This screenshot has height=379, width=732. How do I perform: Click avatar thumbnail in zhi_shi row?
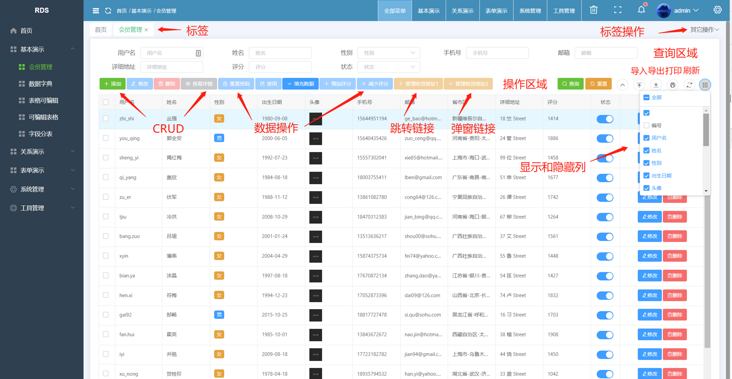[x=315, y=119]
